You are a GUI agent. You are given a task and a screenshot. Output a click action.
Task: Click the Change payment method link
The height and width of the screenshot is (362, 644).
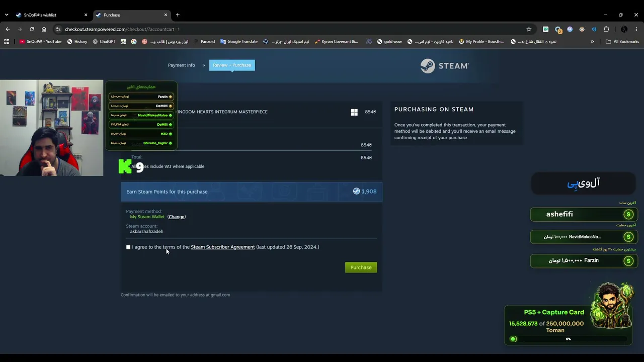click(x=176, y=217)
